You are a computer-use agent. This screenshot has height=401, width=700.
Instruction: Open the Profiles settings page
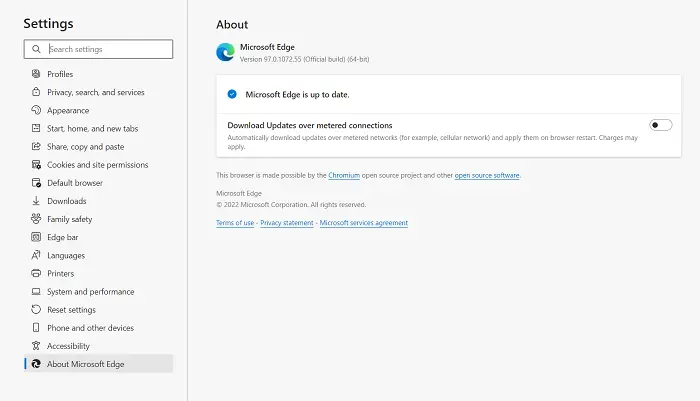click(x=98, y=74)
